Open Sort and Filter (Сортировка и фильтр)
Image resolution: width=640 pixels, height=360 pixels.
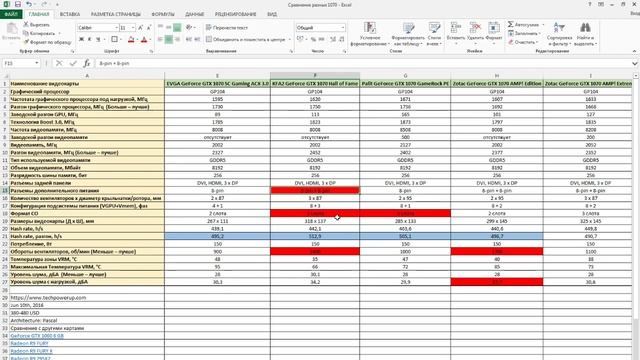[x=559, y=34]
